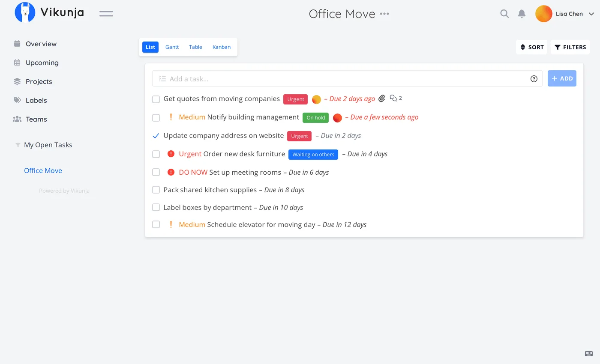Image resolution: width=600 pixels, height=364 pixels.
Task: Click priority exclamation on Notify building management
Action: [x=171, y=117]
